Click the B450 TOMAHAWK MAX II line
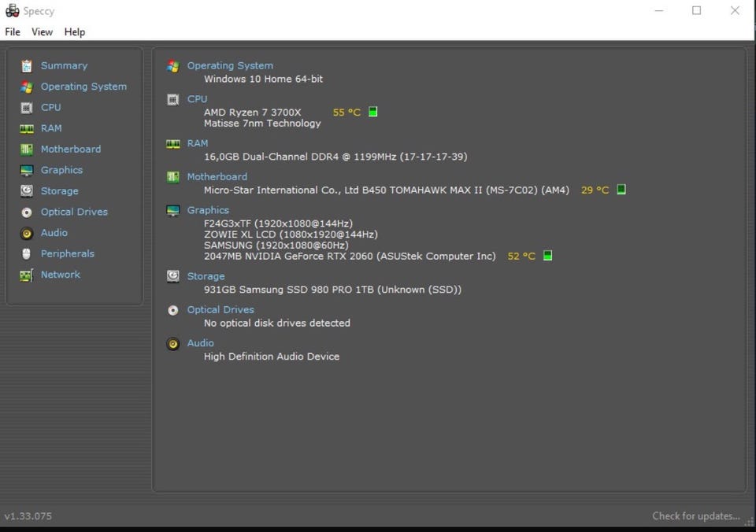Screen dimensions: 756x532 (x=387, y=190)
